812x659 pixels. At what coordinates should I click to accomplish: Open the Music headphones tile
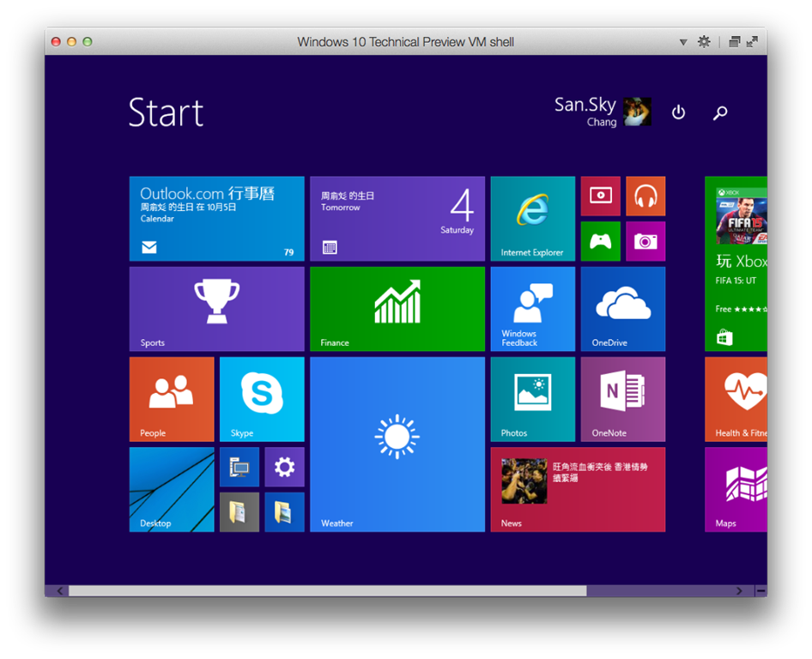[645, 196]
